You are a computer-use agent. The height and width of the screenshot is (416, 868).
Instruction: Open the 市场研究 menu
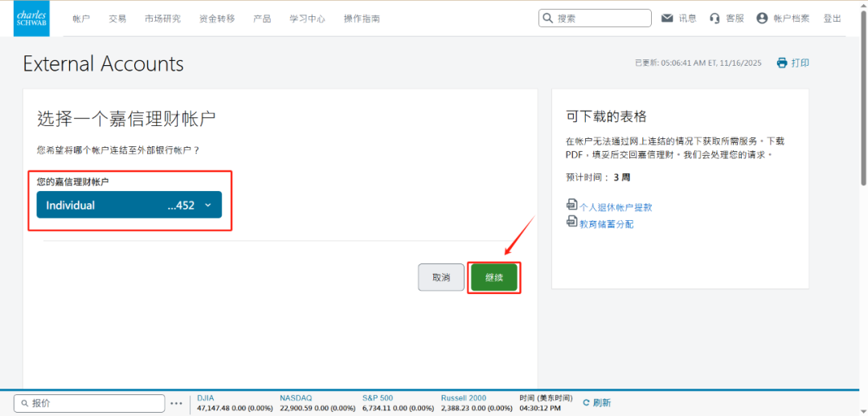[x=162, y=18]
